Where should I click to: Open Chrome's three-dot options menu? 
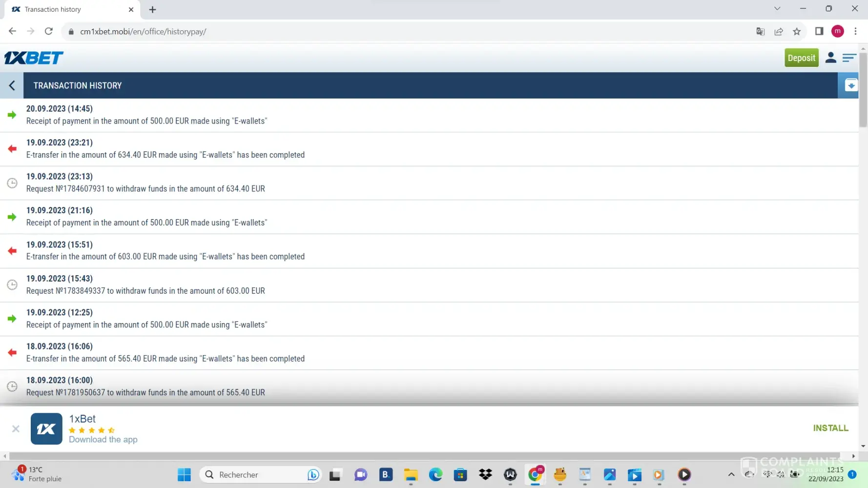point(855,32)
